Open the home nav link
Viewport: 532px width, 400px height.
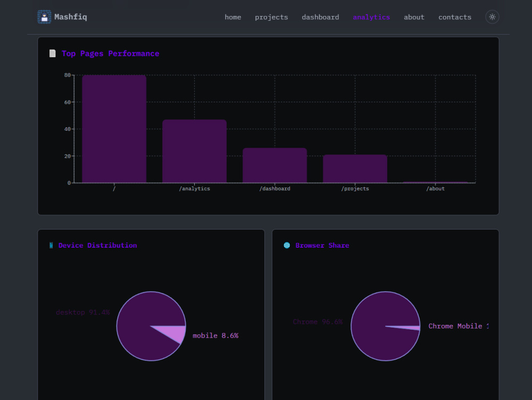tap(233, 17)
